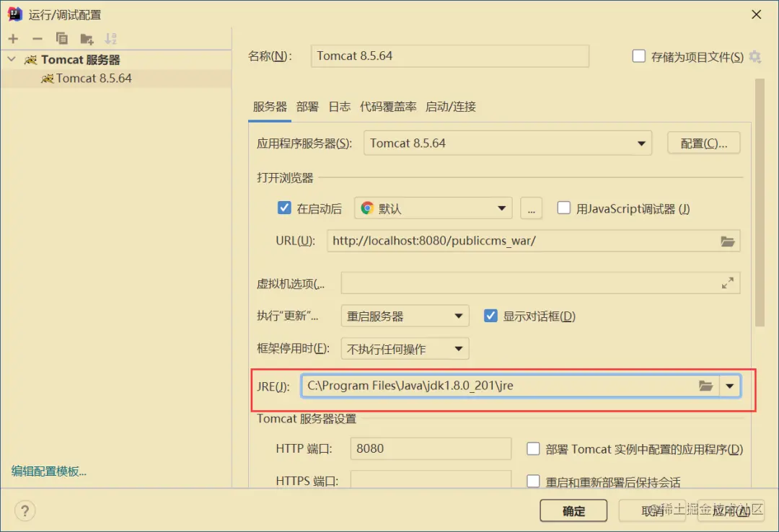Expand the VM options field editor
The width and height of the screenshot is (779, 532).
pos(728,283)
